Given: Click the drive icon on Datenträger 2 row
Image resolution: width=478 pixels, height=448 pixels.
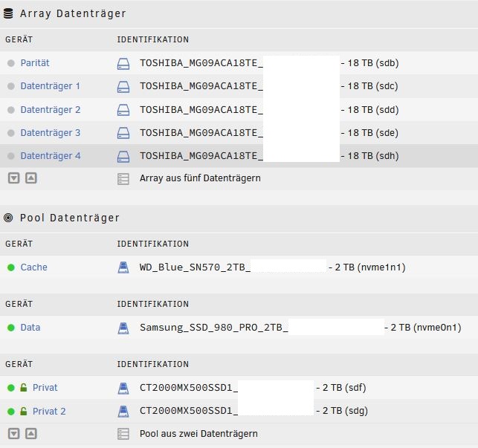Looking at the screenshot, I should pyautogui.click(x=123, y=110).
